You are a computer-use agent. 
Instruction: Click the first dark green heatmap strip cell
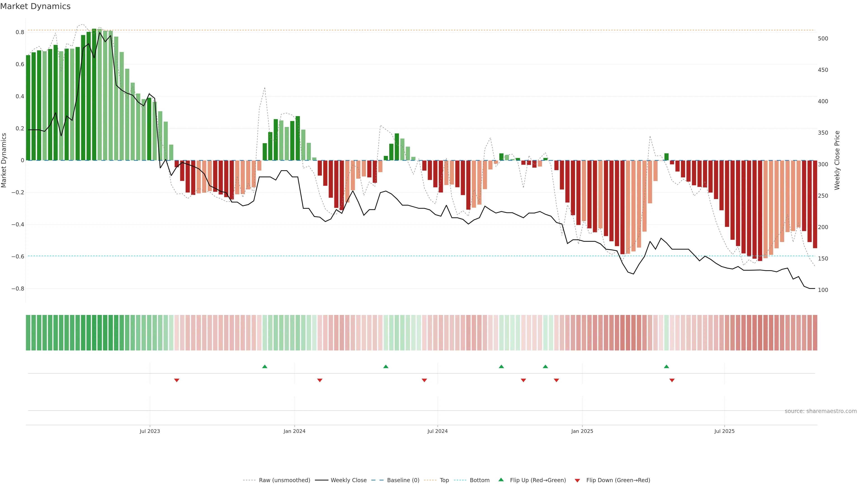(x=28, y=332)
